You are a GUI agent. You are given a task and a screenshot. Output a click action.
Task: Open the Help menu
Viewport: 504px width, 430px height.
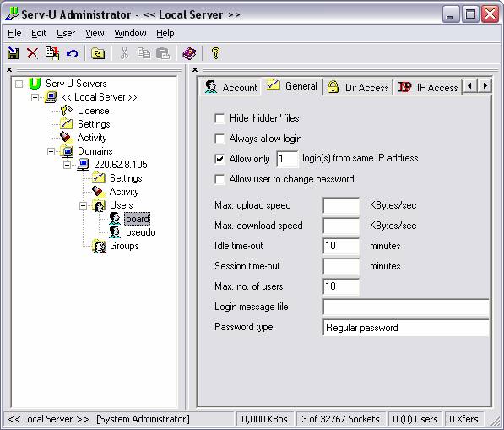click(x=165, y=33)
